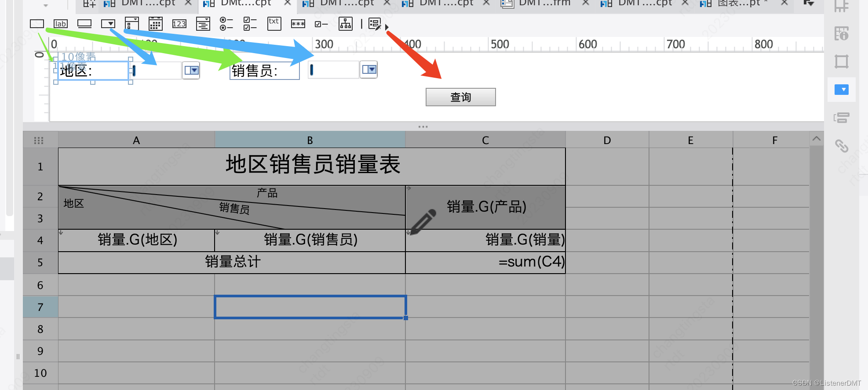
Task: Select the 'txt' text area widget
Action: 274,24
